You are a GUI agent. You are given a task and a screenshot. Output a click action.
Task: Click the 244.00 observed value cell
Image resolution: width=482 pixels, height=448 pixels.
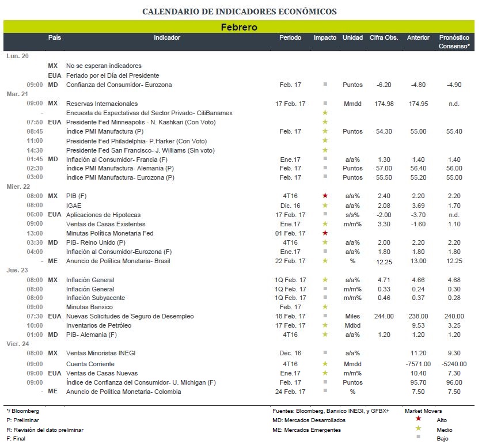point(384,316)
